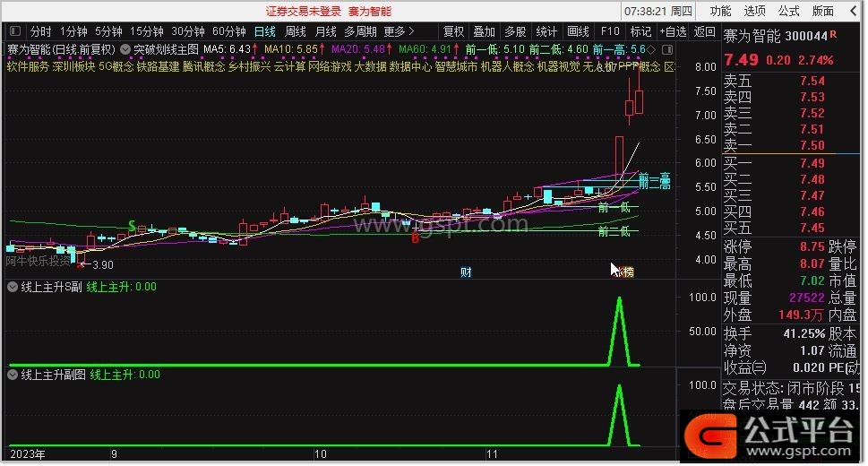Click the diamond icon after 前一高
This screenshot has height=466, width=868.
tap(651, 49)
